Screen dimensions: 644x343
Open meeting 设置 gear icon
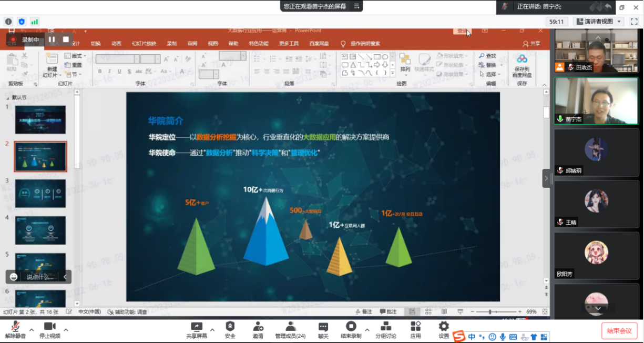click(x=444, y=330)
